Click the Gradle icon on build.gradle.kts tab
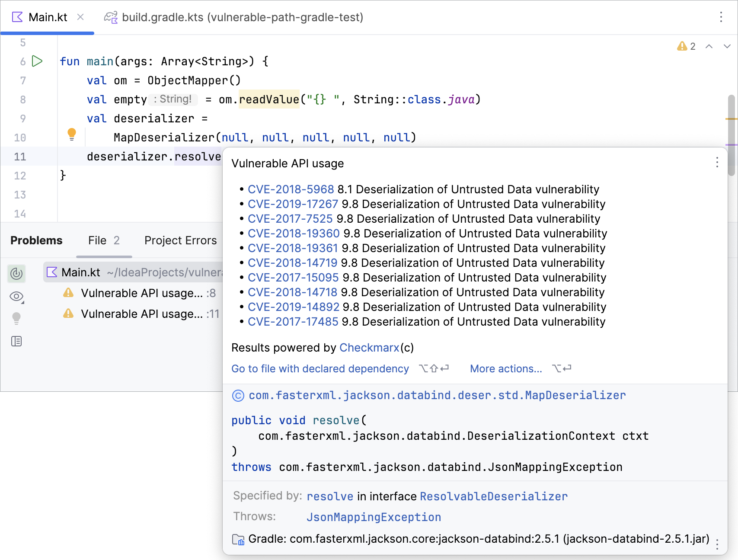Screen dimensions: 738x560 click(111, 17)
